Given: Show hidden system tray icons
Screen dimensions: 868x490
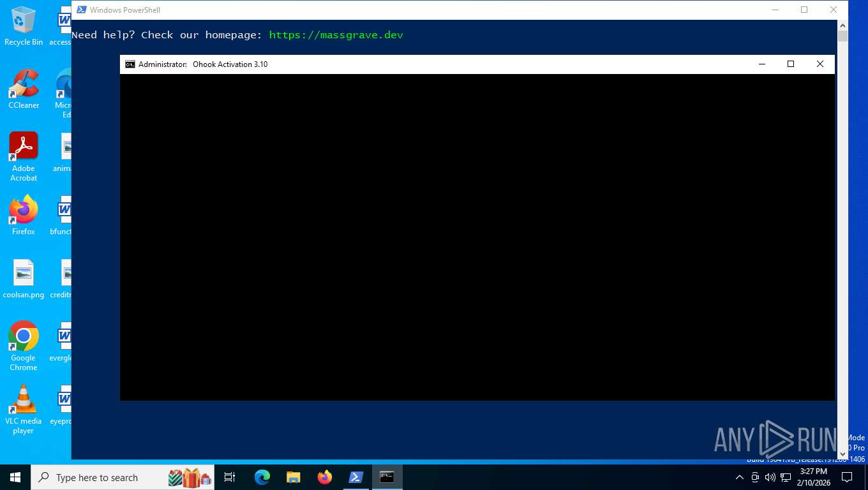Looking at the screenshot, I should click(x=740, y=477).
